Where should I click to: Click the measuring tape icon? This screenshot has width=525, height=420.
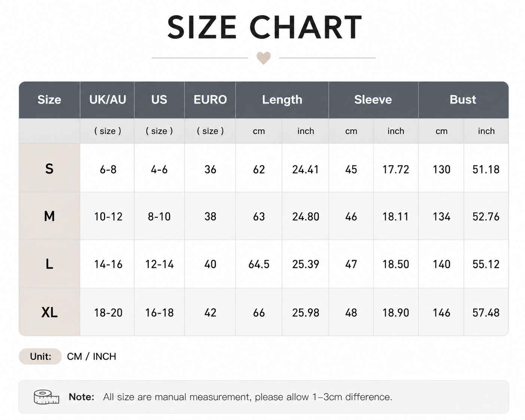click(x=46, y=397)
